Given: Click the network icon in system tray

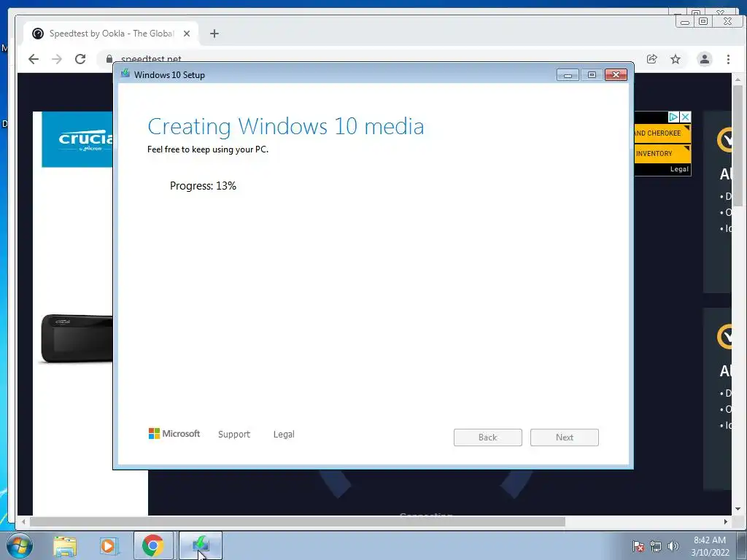Looking at the screenshot, I should click(x=656, y=546).
